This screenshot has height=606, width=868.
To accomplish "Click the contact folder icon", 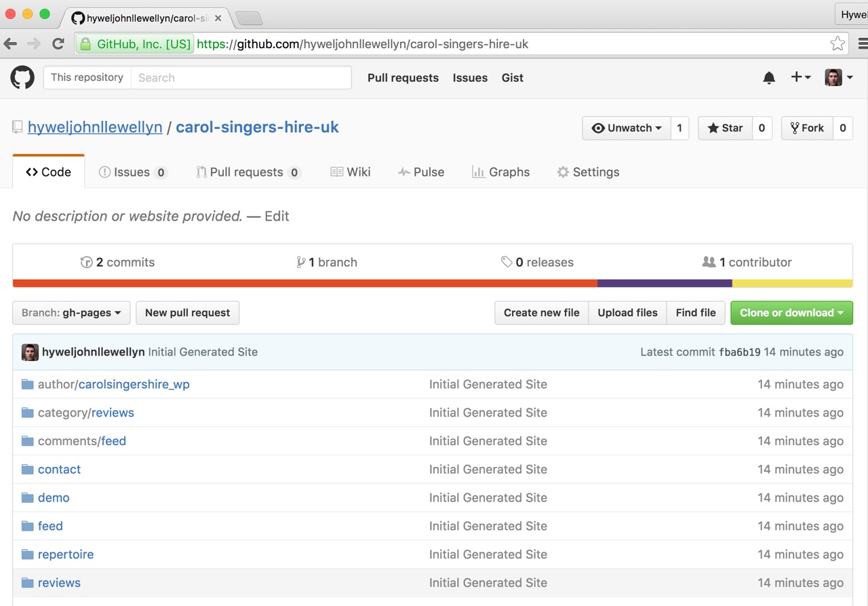I will pyautogui.click(x=27, y=470).
